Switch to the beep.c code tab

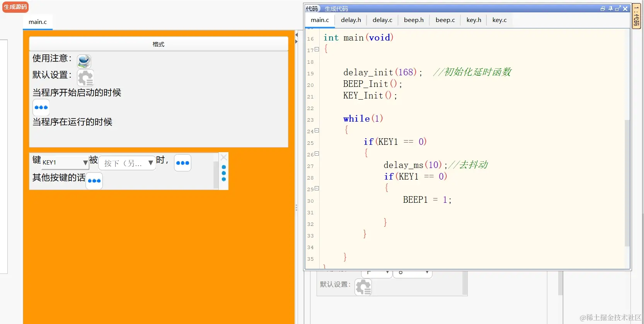coord(445,20)
